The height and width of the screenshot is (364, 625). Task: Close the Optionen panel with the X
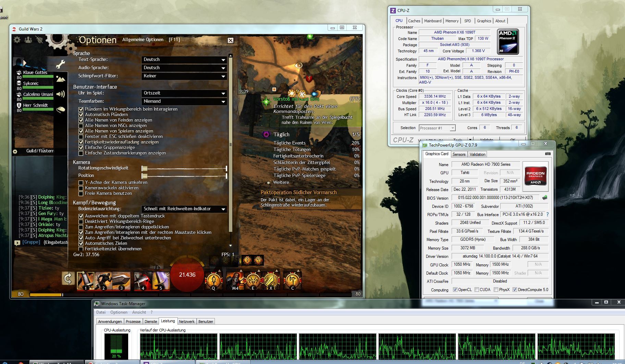point(231,40)
